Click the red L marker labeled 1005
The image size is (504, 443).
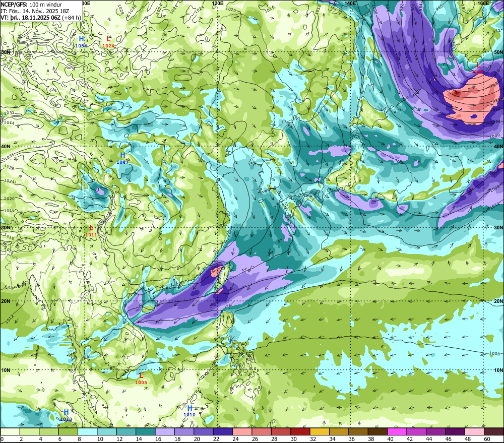(141, 375)
